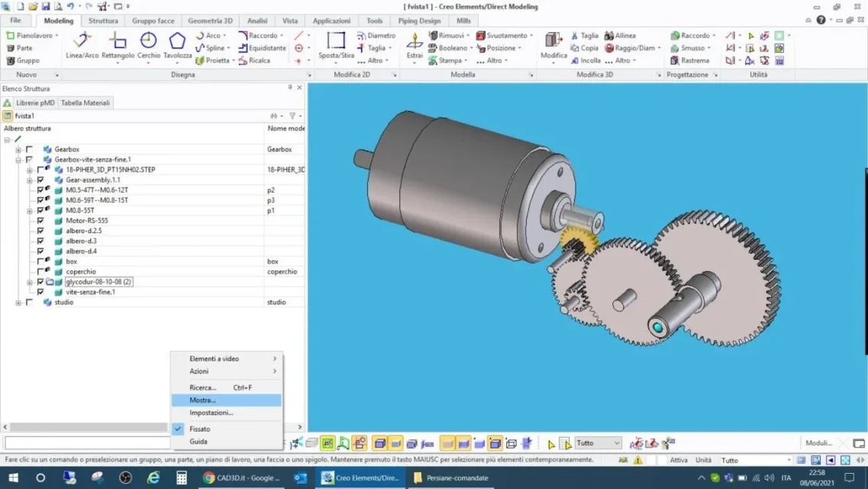Image resolution: width=868 pixels, height=489 pixels.
Task: Click the Booleano tool
Action: coord(449,48)
